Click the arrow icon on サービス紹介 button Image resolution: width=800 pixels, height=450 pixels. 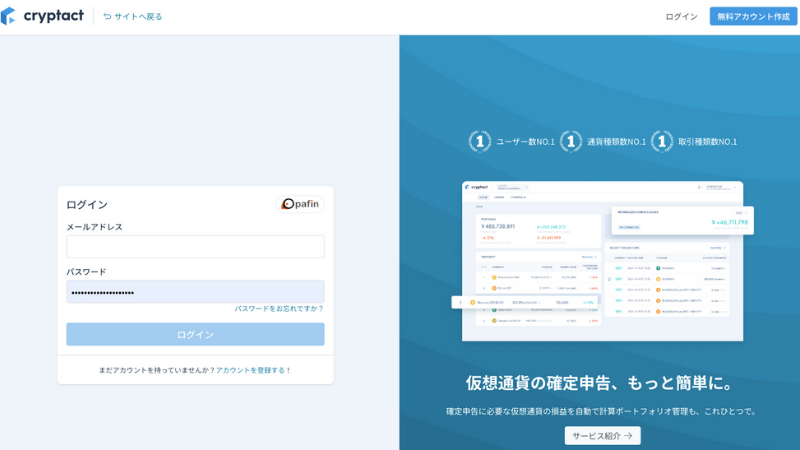click(x=628, y=436)
